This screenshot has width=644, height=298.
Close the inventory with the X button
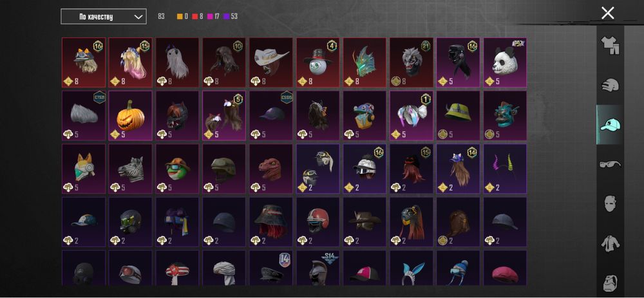coord(607,13)
